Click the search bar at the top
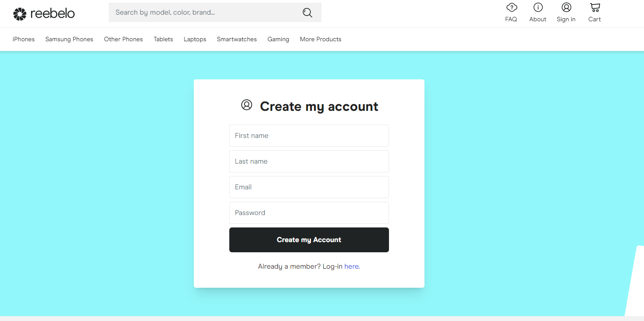 pos(204,12)
